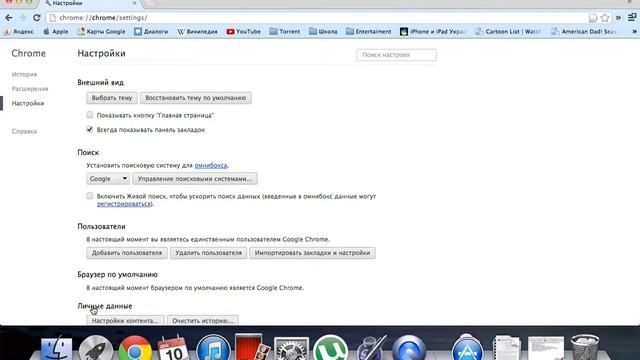Open App Store from the Dock

[x=468, y=348]
